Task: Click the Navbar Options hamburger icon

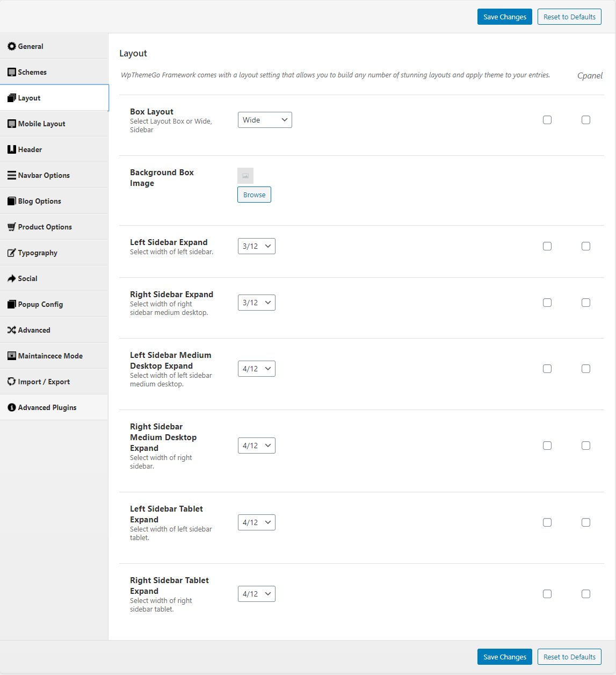Action: pos(12,175)
